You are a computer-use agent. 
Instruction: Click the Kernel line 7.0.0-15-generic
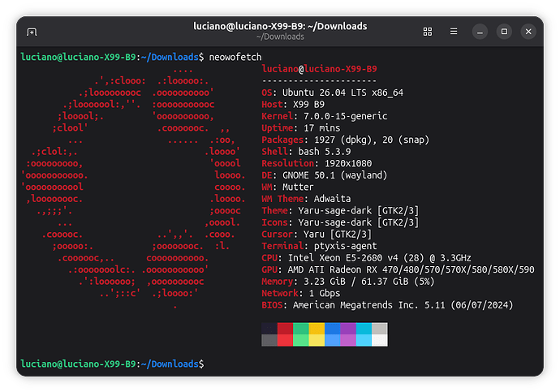tap(325, 116)
